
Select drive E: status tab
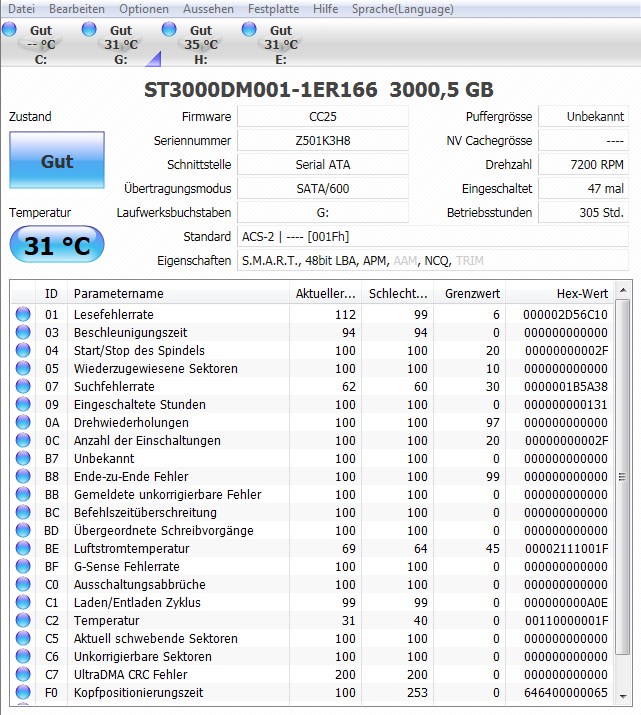[x=280, y=45]
